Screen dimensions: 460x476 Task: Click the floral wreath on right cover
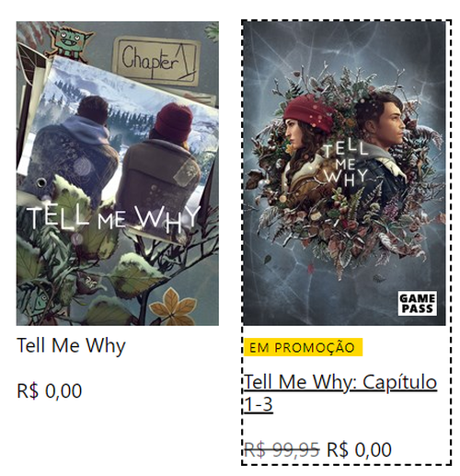point(343,172)
